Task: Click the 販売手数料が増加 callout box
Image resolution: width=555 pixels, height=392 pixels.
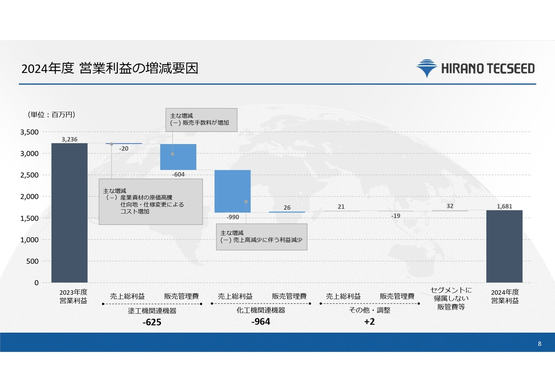Action: coord(202,120)
